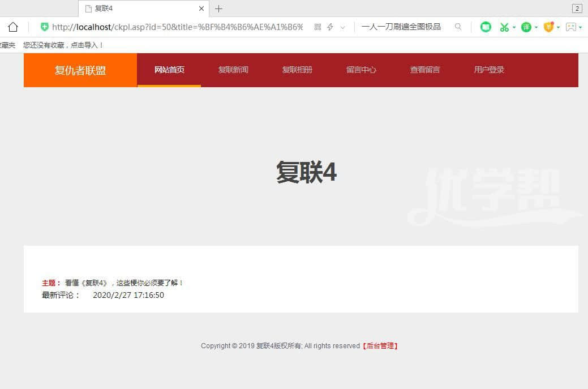Click the orange shield wallet icon
The height and width of the screenshot is (389, 588).
tap(548, 27)
